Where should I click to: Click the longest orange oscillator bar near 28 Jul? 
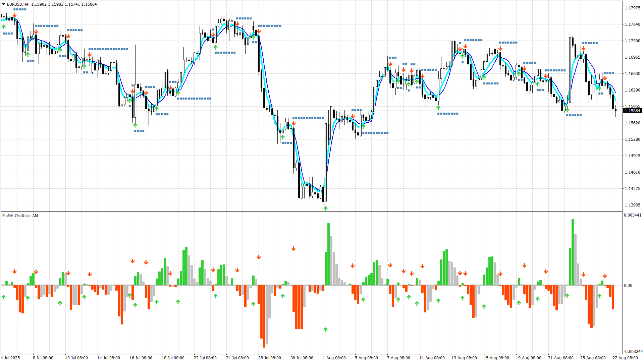[x=264, y=316]
